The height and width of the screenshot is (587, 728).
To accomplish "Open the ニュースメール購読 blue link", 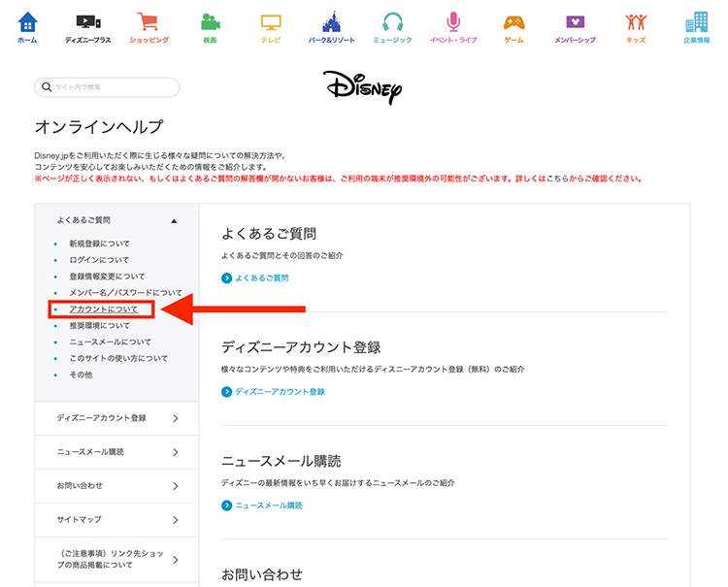I will [268, 505].
